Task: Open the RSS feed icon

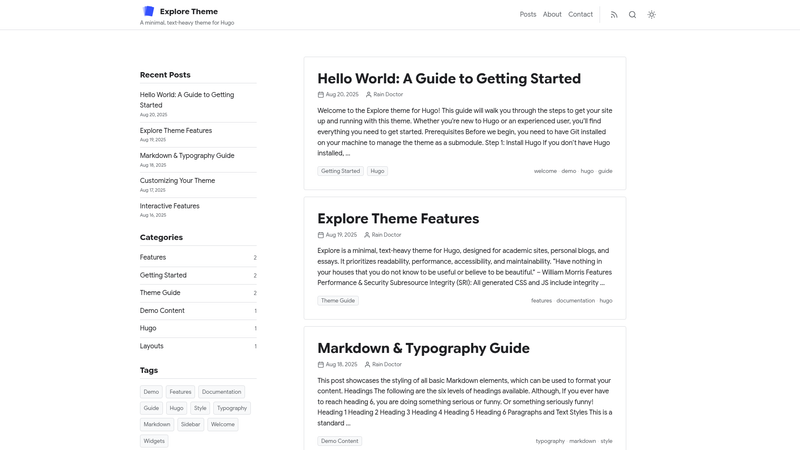Action: (x=614, y=15)
